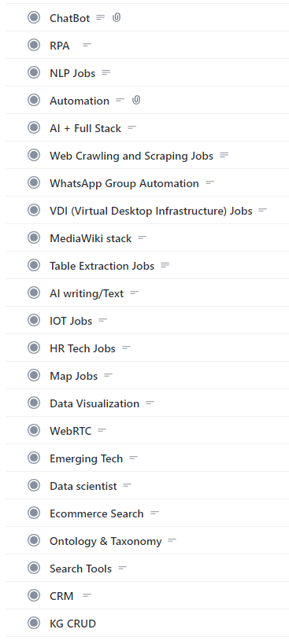Open the note icon beside RPA

click(x=87, y=45)
